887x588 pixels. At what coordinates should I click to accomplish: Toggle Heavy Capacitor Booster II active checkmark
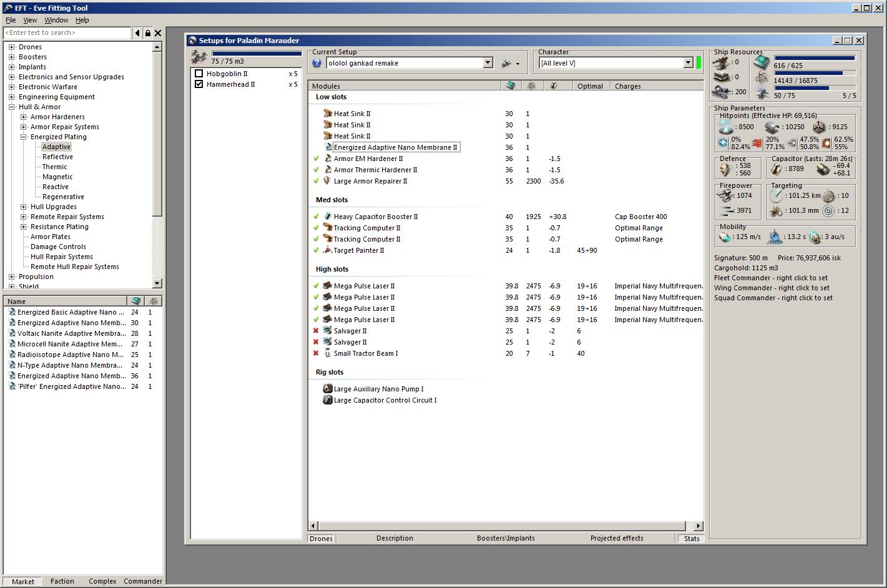pyautogui.click(x=316, y=217)
